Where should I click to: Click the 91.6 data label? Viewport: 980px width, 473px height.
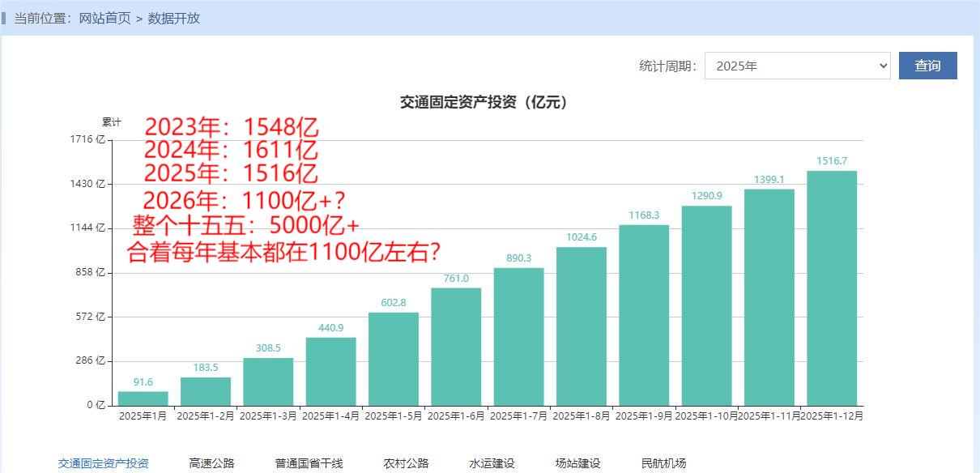pos(143,382)
